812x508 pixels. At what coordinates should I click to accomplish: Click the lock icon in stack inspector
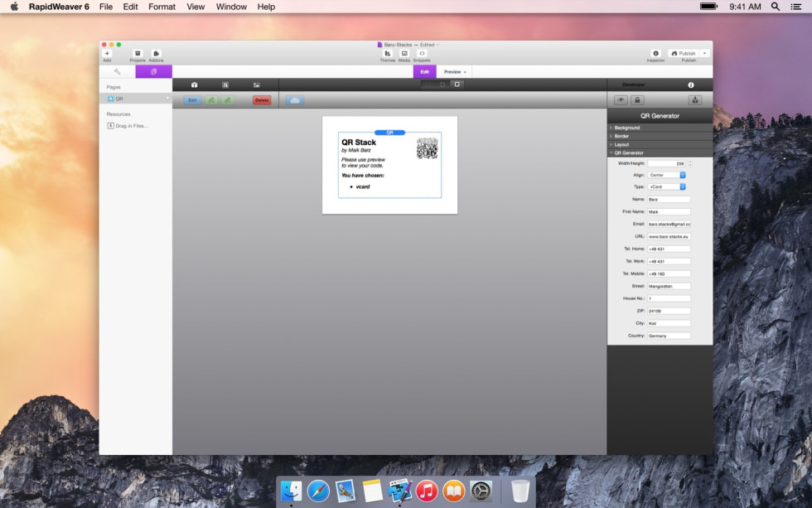pyautogui.click(x=637, y=100)
